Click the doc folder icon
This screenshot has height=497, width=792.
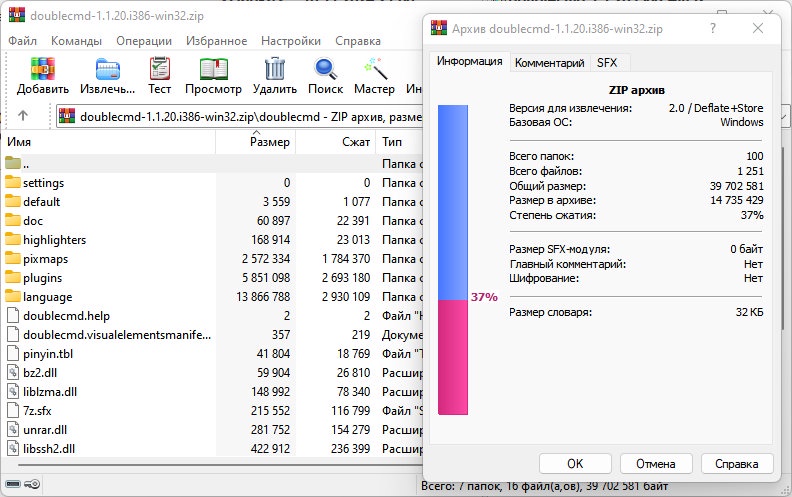13,220
